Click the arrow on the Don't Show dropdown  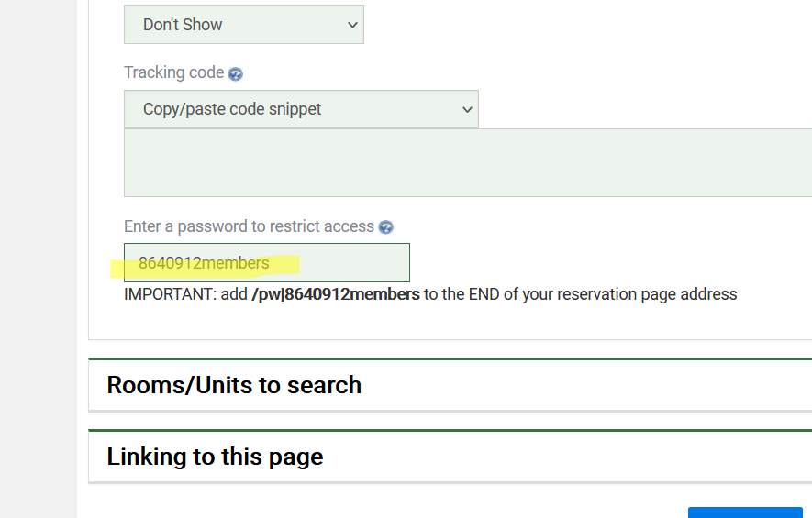click(x=352, y=25)
